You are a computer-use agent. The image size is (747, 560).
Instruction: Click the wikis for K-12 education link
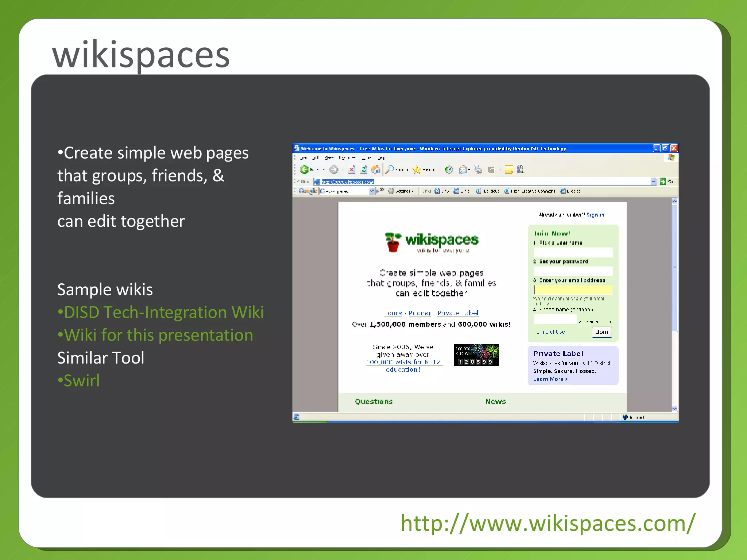404,365
